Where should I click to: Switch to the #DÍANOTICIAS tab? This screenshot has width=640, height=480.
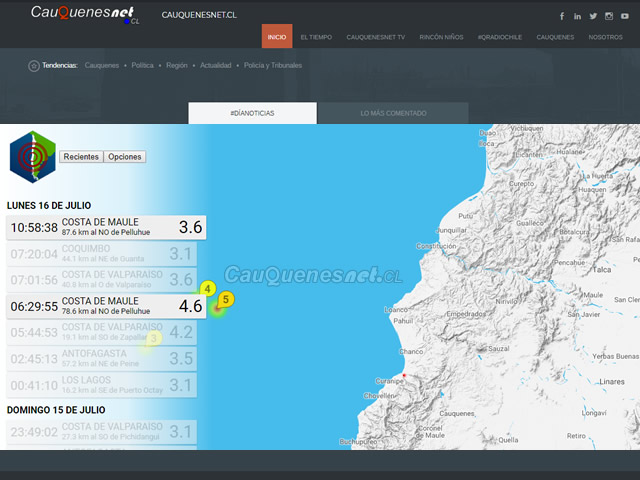click(x=252, y=113)
